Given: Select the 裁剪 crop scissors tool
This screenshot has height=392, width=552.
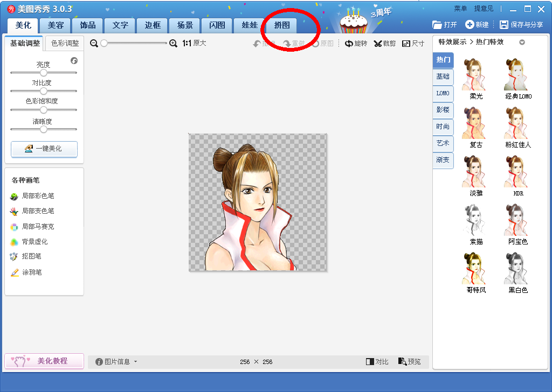Looking at the screenshot, I should pos(385,43).
